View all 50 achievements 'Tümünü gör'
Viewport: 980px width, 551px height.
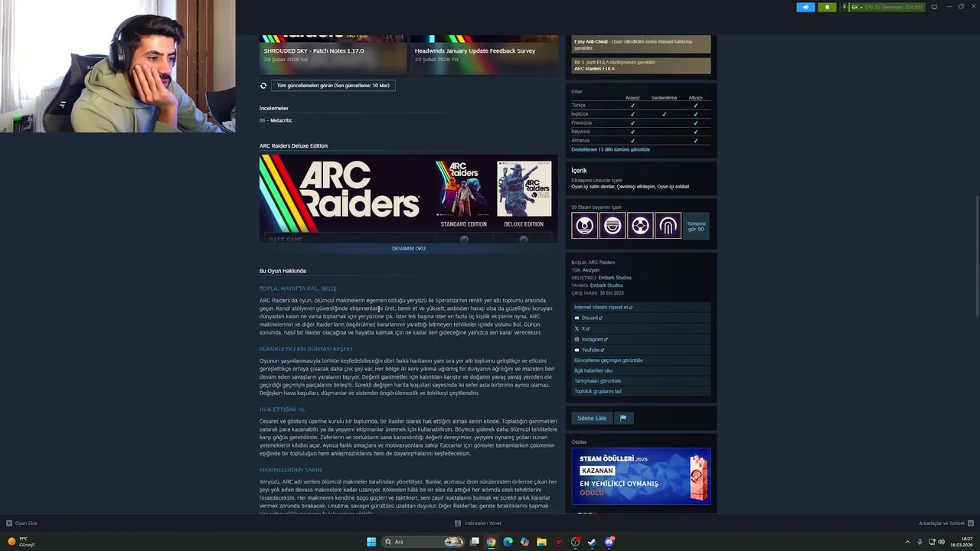696,226
